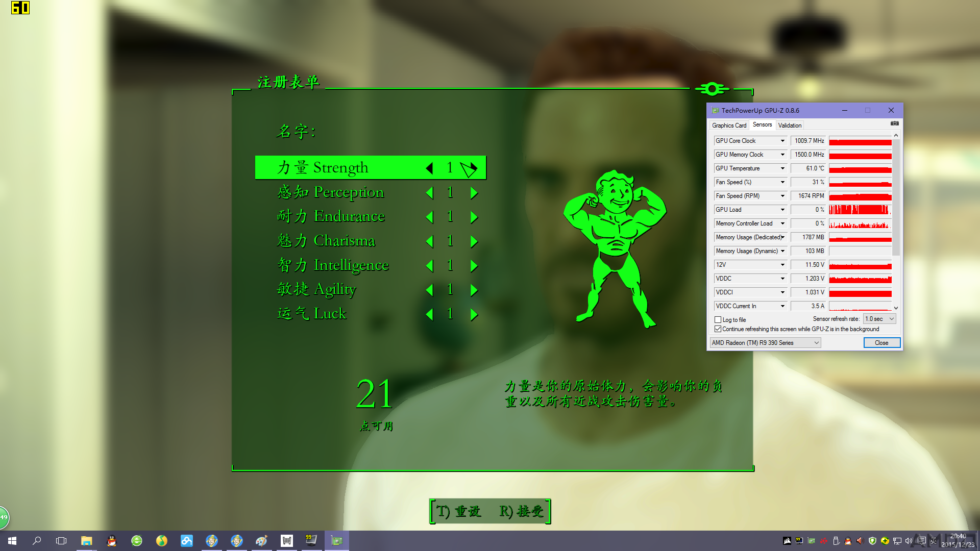The width and height of the screenshot is (980, 551).
Task: Open Corsair sails icon in system tray
Action: [787, 541]
